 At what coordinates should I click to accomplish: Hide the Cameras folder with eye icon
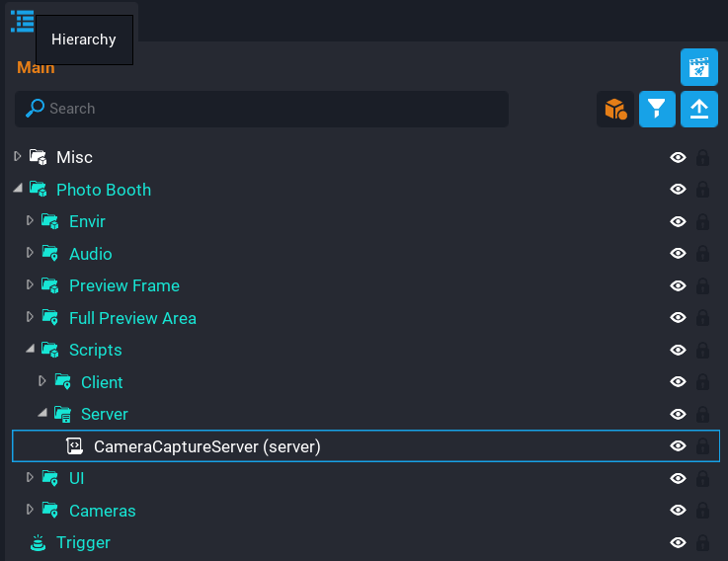(678, 511)
